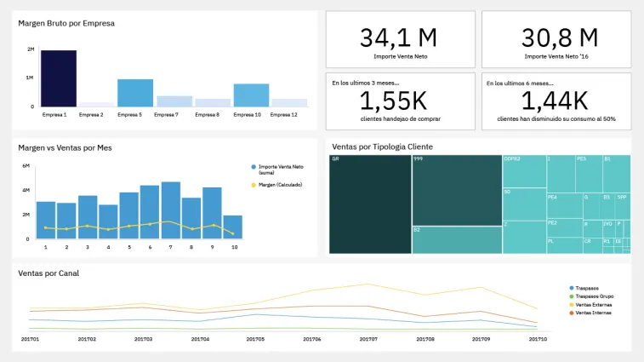Toggle Importe Venta Neto legend dot
Viewport: 644px width, 362px height.
point(254,167)
